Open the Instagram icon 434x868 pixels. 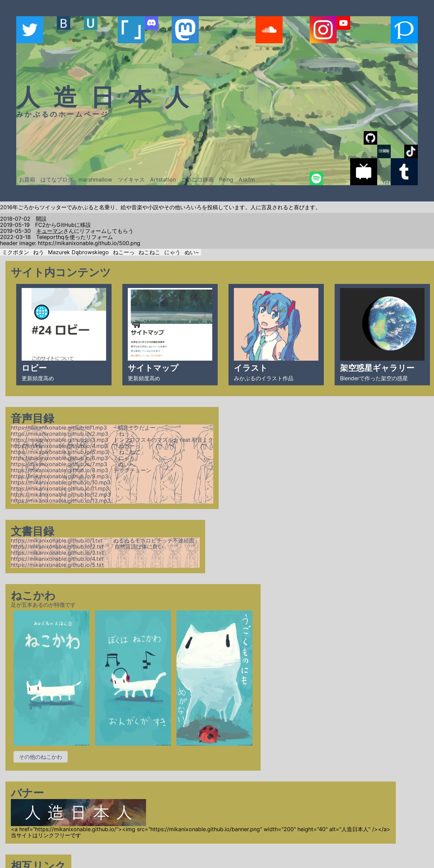click(323, 30)
